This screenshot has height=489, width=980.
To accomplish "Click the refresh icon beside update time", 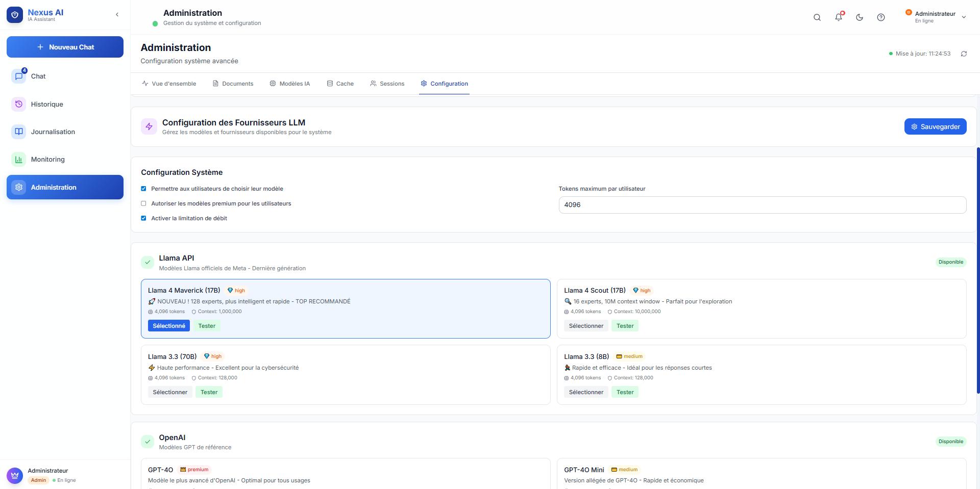I will coord(964,54).
